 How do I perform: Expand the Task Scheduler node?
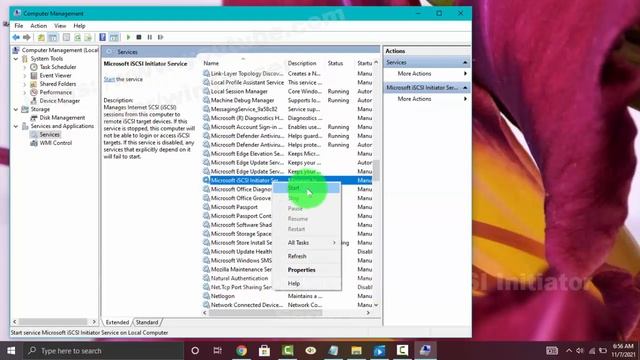[24, 67]
